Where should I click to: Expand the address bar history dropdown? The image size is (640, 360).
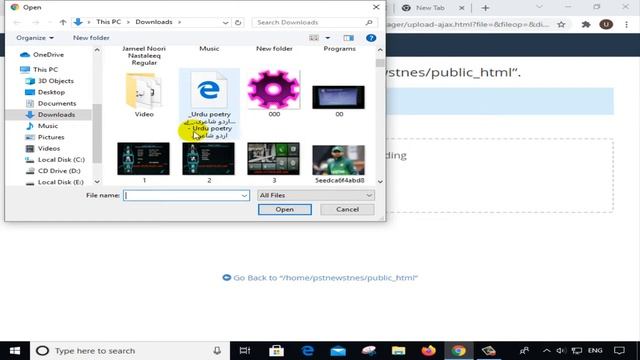[x=225, y=22]
